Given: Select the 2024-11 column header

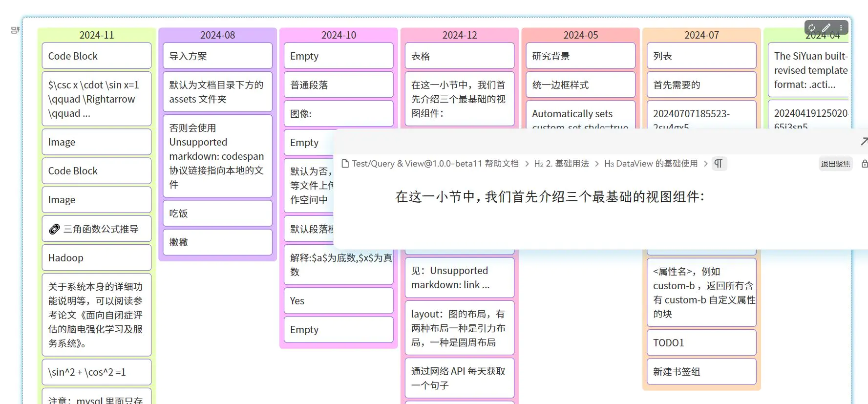Looking at the screenshot, I should coord(97,35).
